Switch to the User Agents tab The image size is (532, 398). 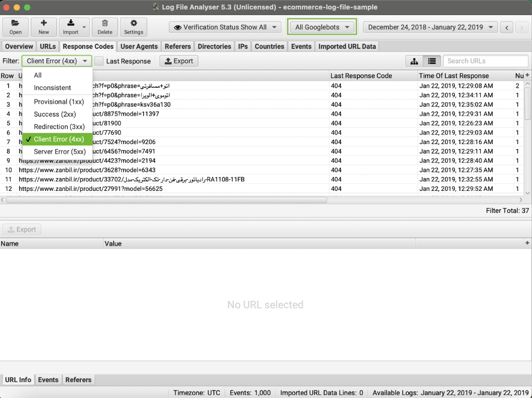coord(138,46)
